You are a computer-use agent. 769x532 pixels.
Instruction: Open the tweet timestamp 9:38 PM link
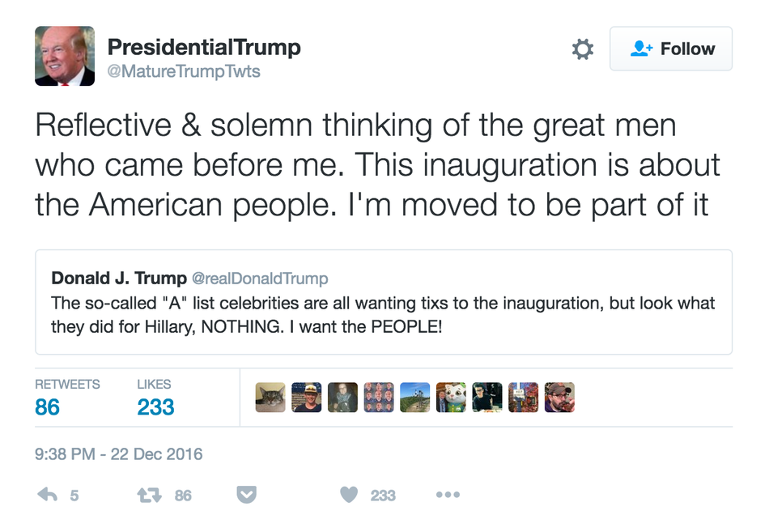[x=118, y=453]
